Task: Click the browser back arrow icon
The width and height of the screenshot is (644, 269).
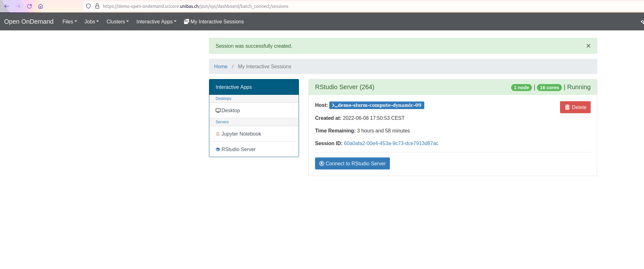Action: pyautogui.click(x=7, y=6)
